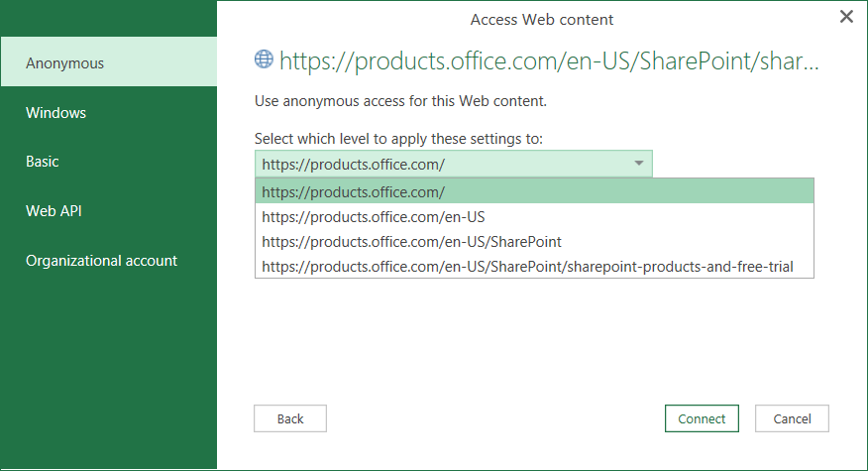This screenshot has height=471, width=868.
Task: Click the Connect button
Action: coord(702,418)
